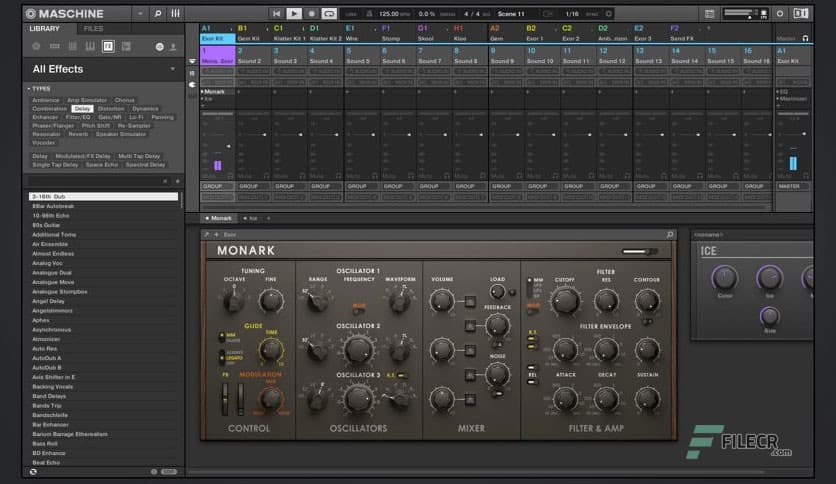Viewport: 836px width, 484px height.
Task: Click the Maschine logo icon
Action: (x=31, y=14)
